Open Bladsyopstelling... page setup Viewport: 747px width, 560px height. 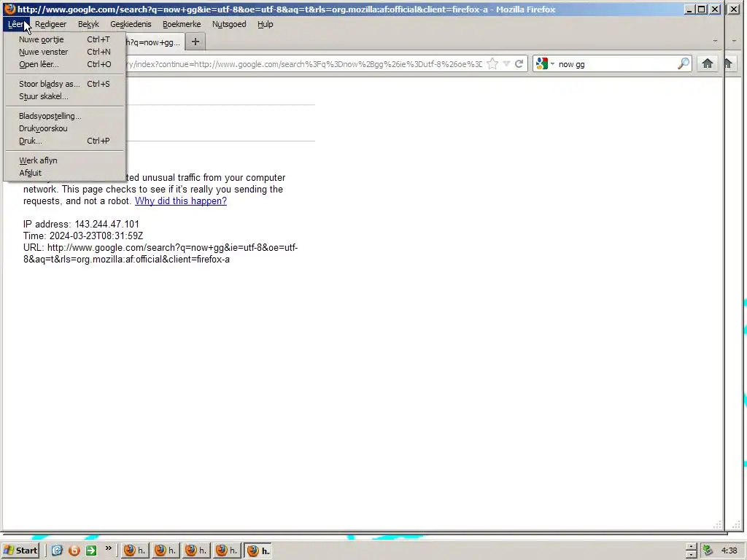[64, 116]
